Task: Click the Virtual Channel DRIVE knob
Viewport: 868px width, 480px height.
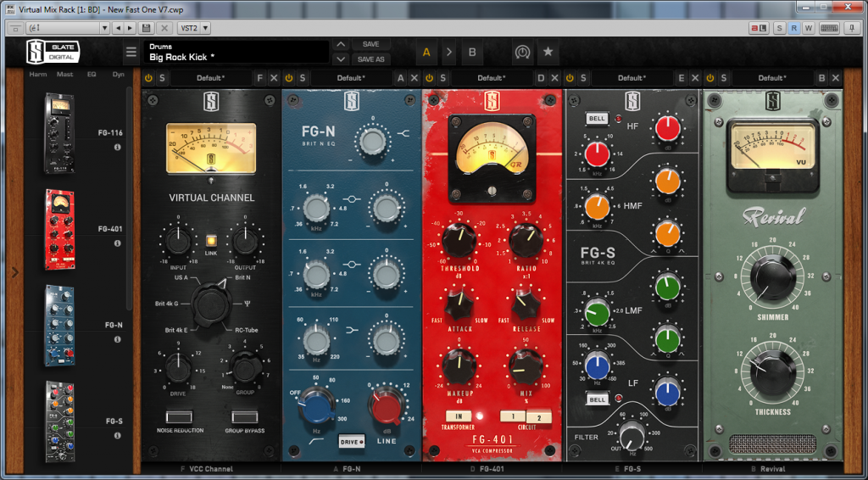Action: pos(178,369)
